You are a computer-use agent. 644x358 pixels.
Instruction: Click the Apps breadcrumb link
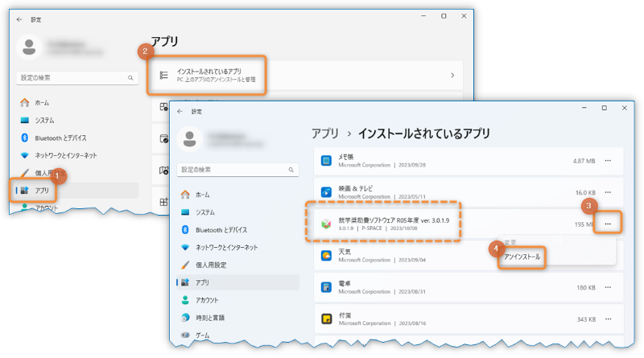(325, 134)
